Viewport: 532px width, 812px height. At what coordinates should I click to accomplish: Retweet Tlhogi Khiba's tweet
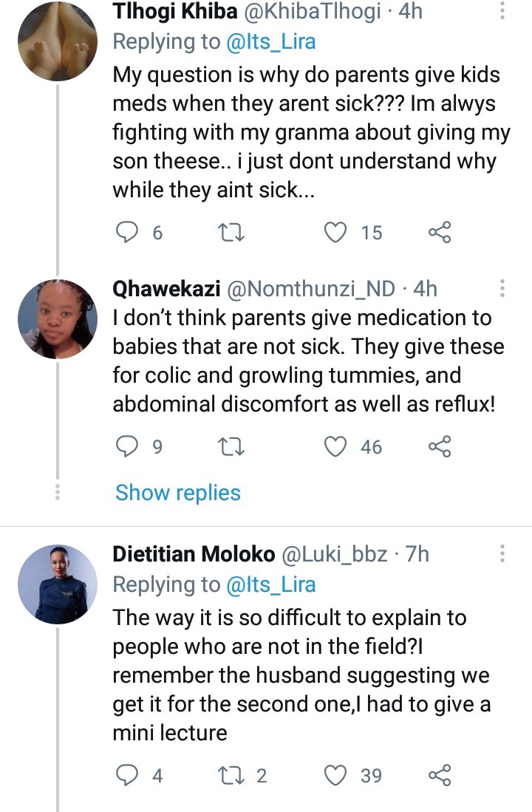231,233
